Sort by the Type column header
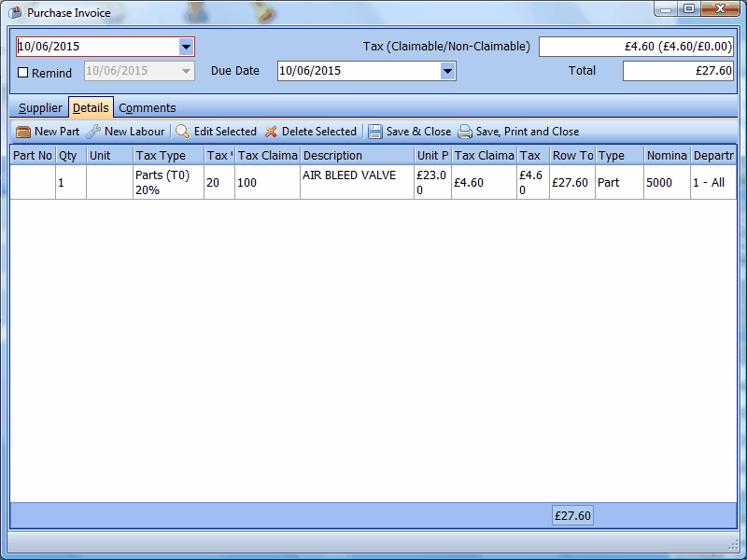 619,156
